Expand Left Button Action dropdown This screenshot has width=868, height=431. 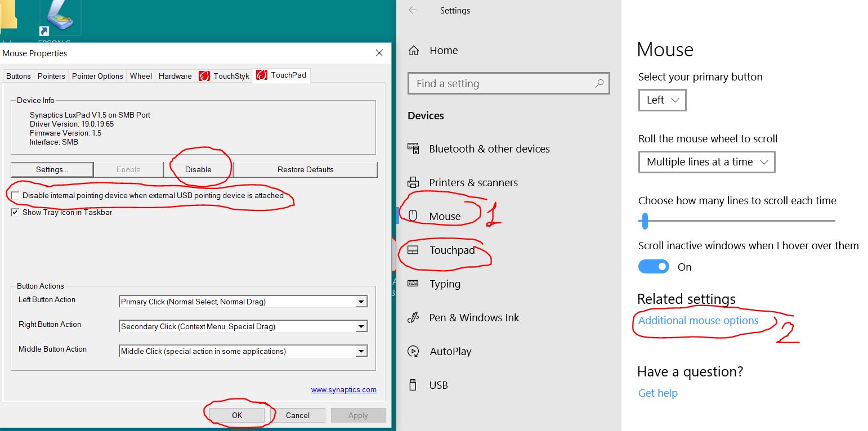(361, 302)
